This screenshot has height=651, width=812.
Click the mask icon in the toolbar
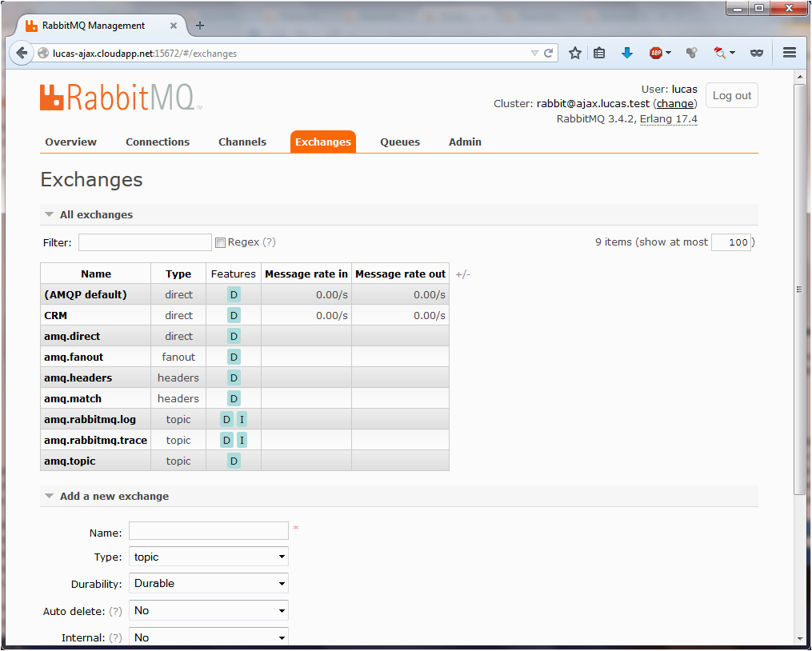757,53
